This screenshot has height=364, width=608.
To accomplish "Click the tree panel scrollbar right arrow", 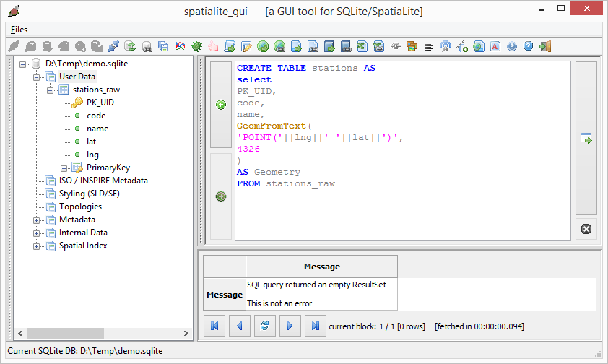I will point(186,334).
